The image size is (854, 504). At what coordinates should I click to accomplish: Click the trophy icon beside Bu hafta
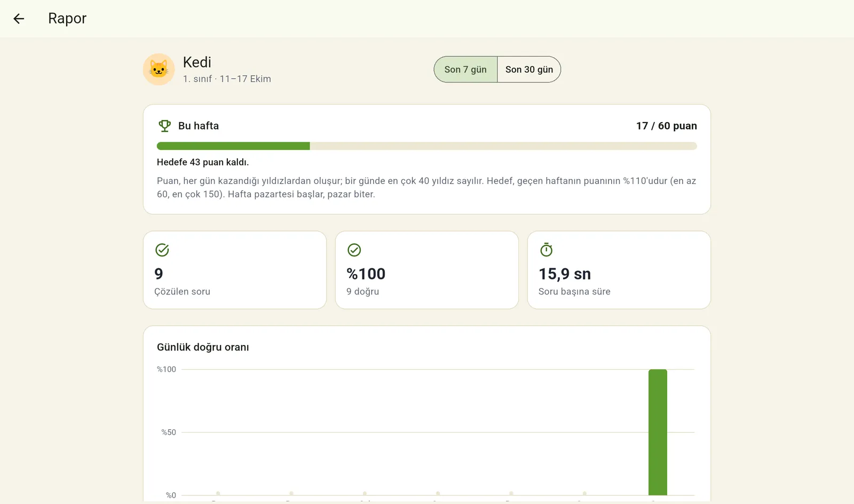[164, 126]
